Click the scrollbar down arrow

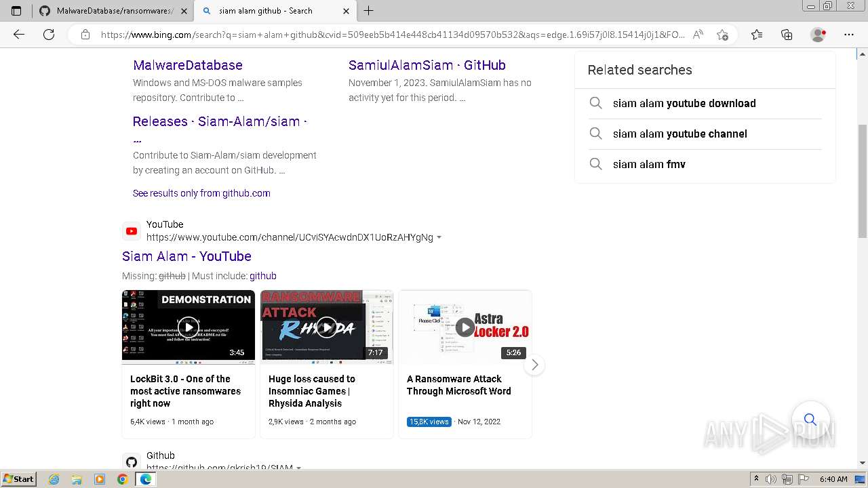863,464
